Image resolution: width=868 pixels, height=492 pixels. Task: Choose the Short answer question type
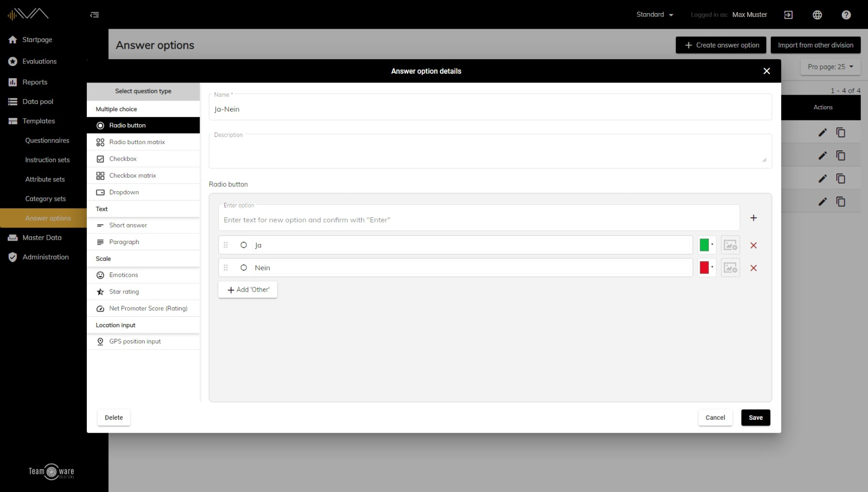coord(143,225)
